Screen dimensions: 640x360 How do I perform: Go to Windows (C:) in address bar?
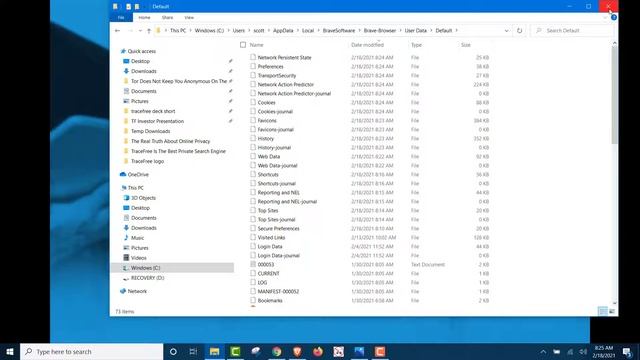pyautogui.click(x=209, y=31)
